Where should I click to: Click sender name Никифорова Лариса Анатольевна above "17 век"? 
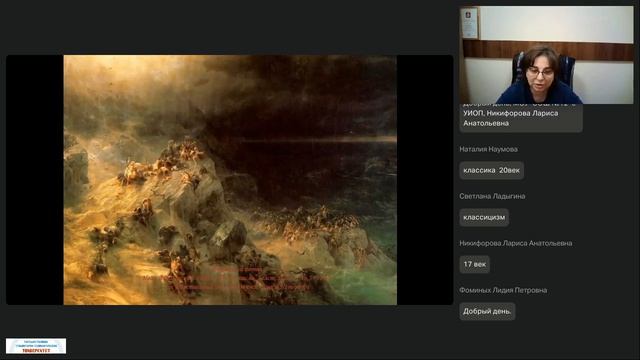[x=516, y=243]
